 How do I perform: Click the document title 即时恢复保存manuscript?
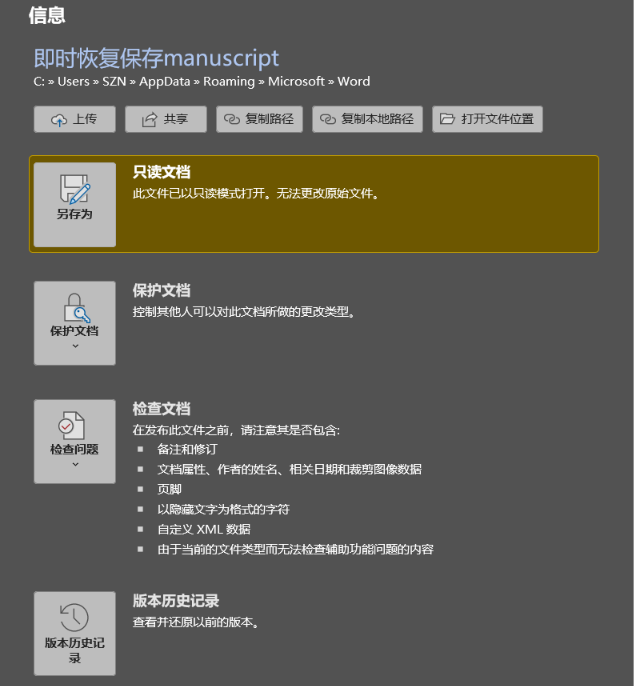tap(156, 58)
